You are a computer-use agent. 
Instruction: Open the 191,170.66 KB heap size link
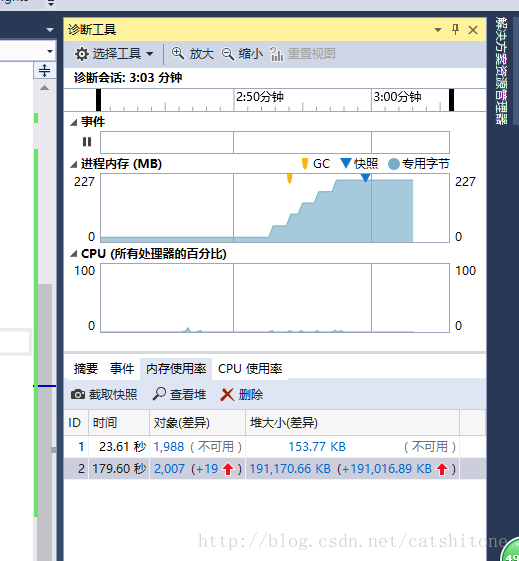coord(290,469)
